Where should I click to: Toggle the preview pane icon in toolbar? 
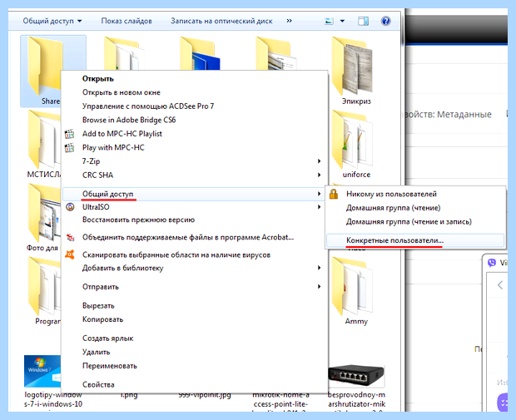pyautogui.click(x=363, y=21)
